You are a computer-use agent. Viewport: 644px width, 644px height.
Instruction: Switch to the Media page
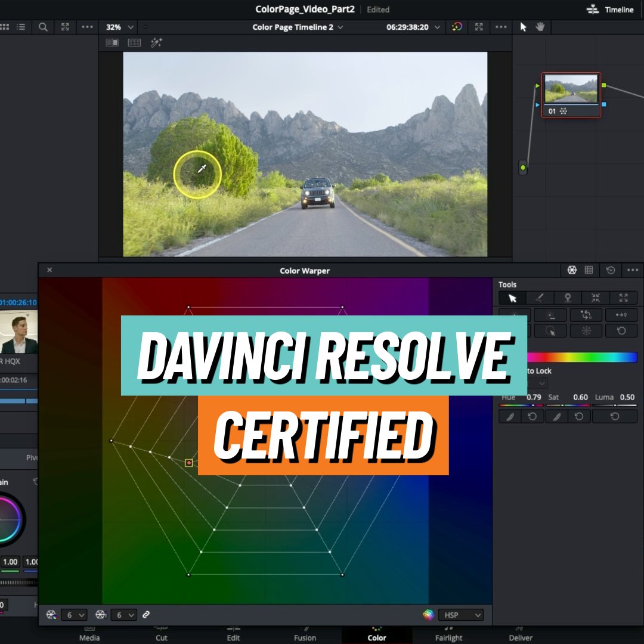[89, 634]
